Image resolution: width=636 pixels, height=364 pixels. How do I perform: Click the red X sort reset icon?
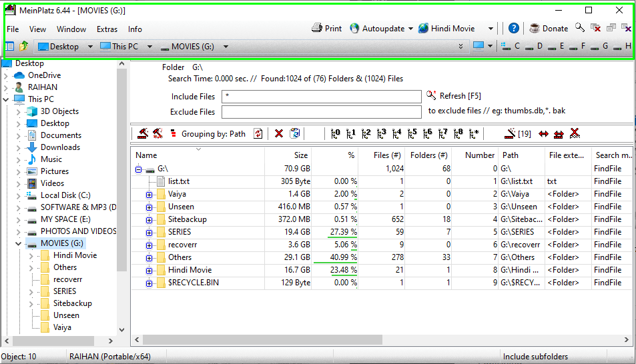coord(575,133)
